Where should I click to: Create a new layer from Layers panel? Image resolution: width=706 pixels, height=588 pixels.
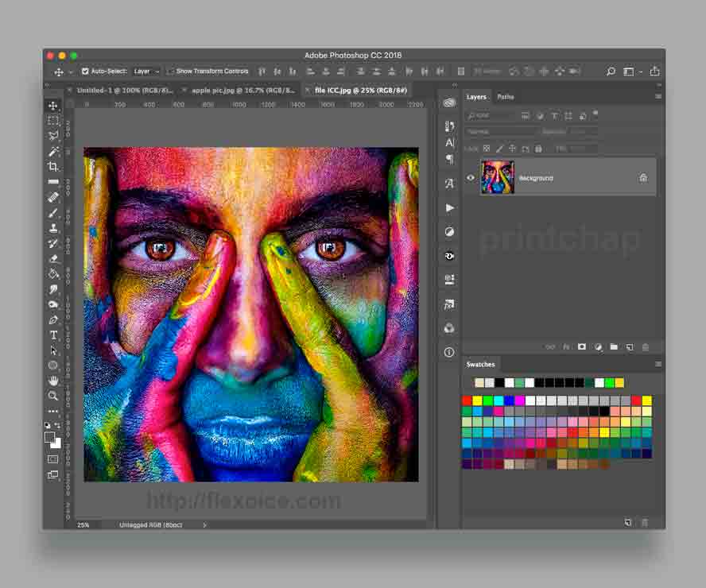[x=629, y=347]
